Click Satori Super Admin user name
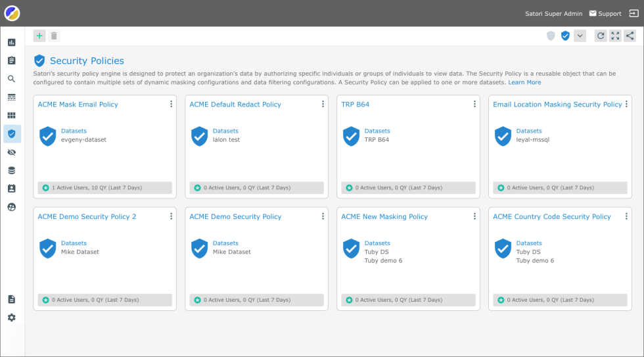644x357 pixels. tap(553, 14)
